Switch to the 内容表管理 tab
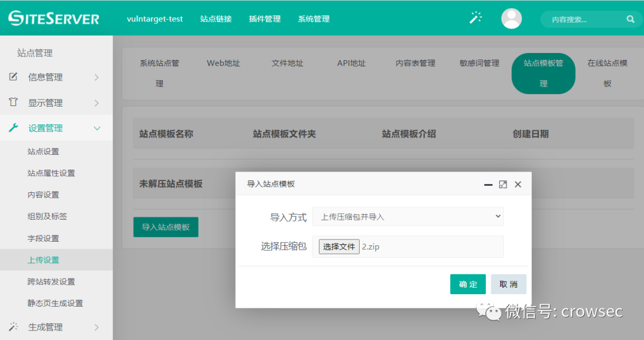The width and height of the screenshot is (644, 340). click(416, 63)
